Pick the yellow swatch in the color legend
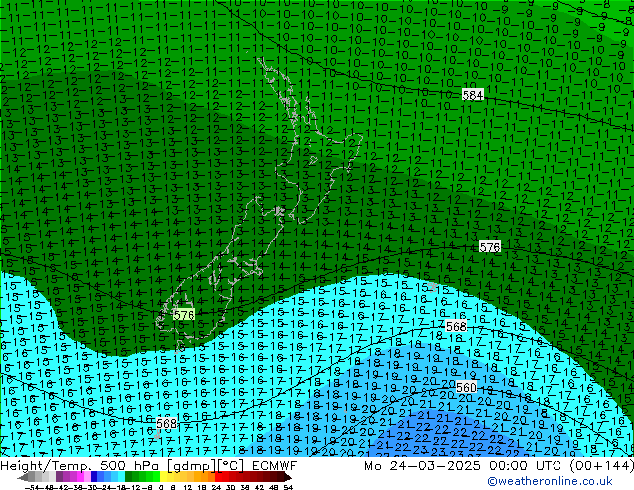The image size is (634, 490). point(163,477)
